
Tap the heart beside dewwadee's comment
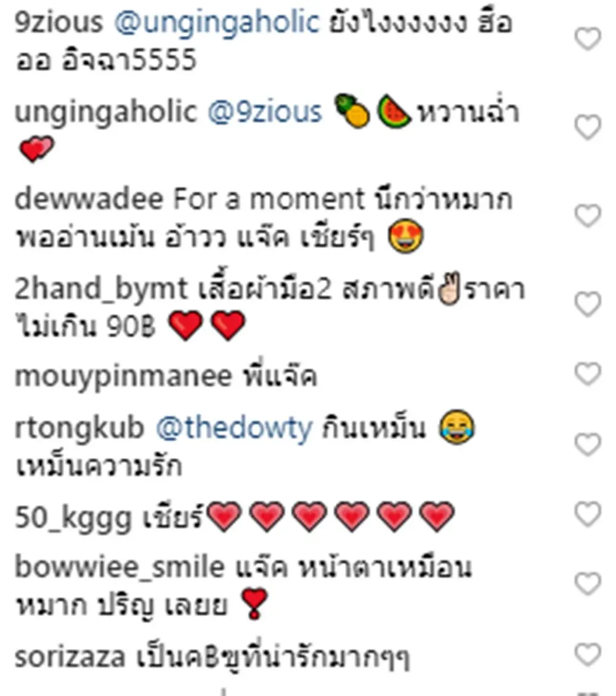coord(588,216)
